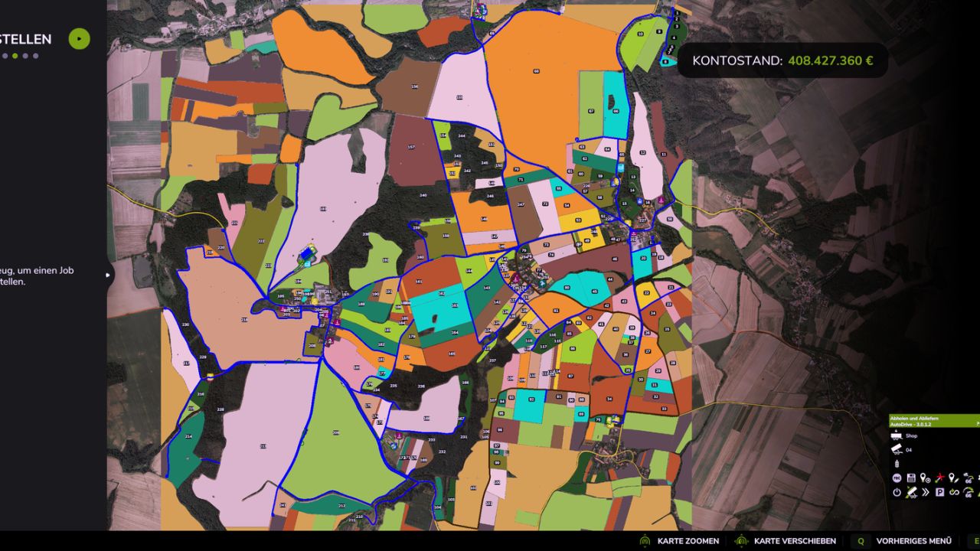Toggle the AutoDrive loop mode icon
980x551 pixels.
pos(953,492)
